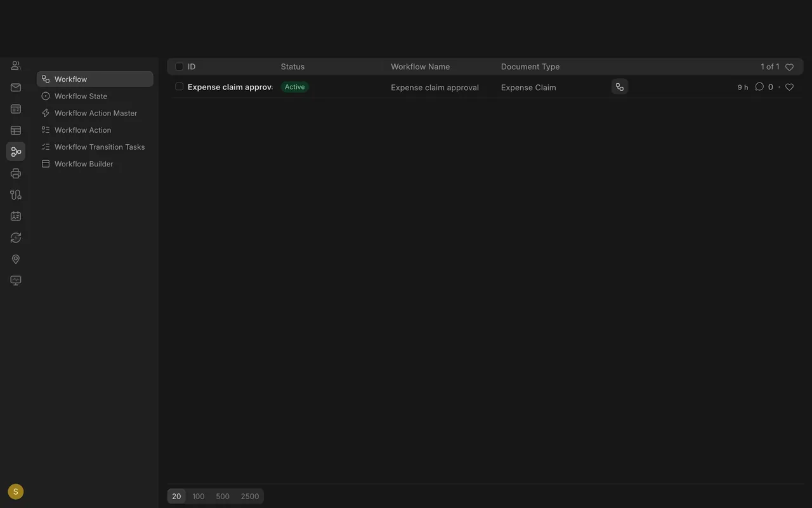
Task: Open Workflow Action Master in sidebar
Action: coord(95,113)
